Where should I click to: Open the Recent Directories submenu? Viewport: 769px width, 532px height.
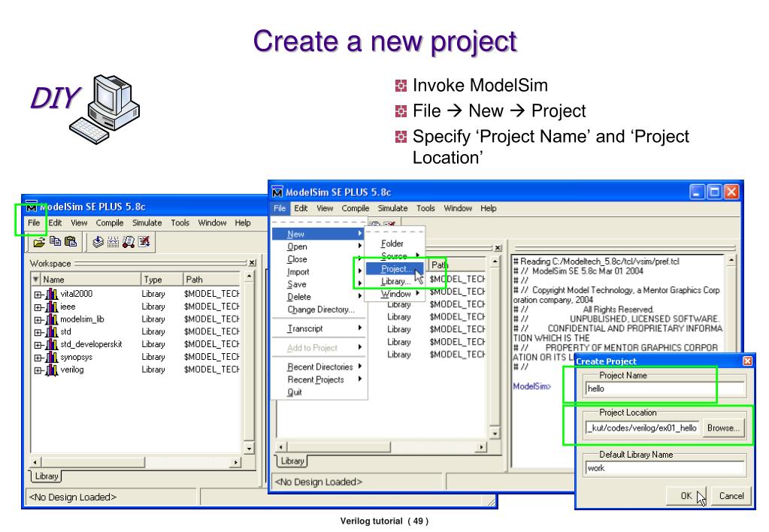pyautogui.click(x=318, y=367)
